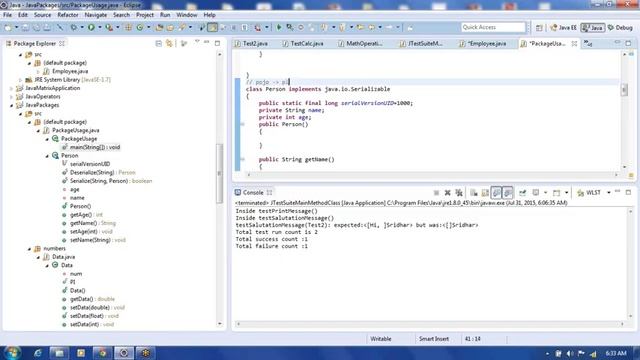640x360 pixels.
Task: Show hidden editor tabs list chevron
Action: pyautogui.click(x=588, y=43)
